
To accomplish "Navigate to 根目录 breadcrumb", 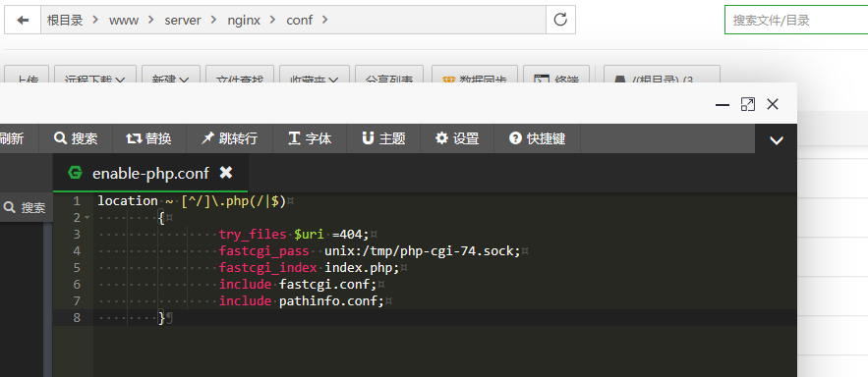I will click(65, 21).
